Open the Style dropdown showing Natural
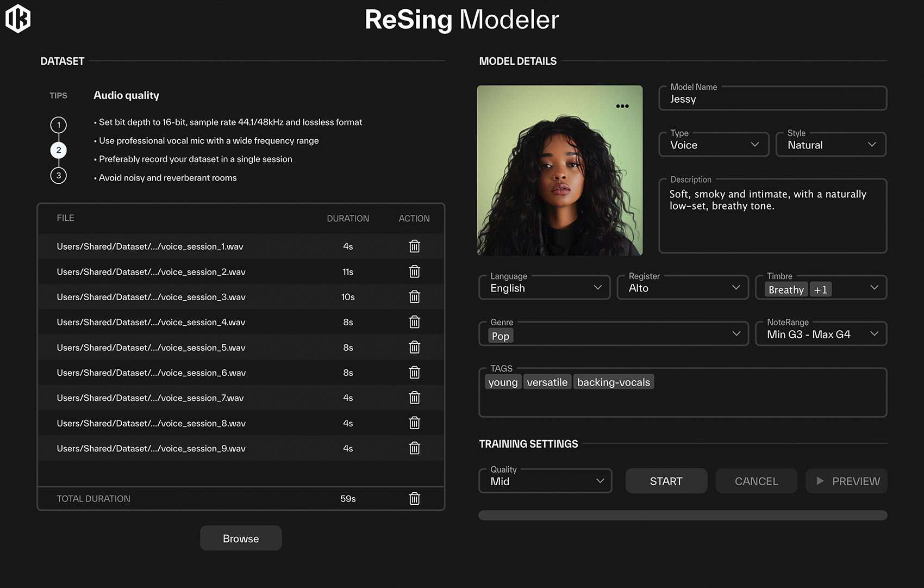Viewport: 924px width, 588px height. click(831, 144)
